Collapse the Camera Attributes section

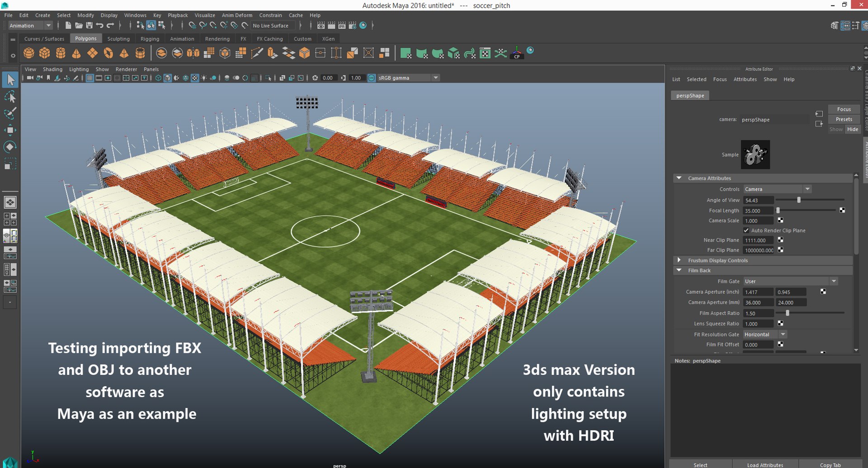click(679, 178)
